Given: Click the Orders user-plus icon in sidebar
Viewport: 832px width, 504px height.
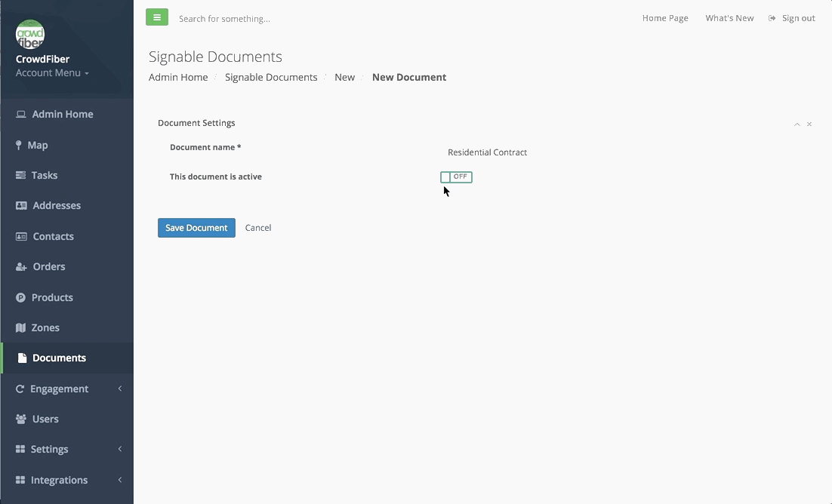Looking at the screenshot, I should [21, 267].
